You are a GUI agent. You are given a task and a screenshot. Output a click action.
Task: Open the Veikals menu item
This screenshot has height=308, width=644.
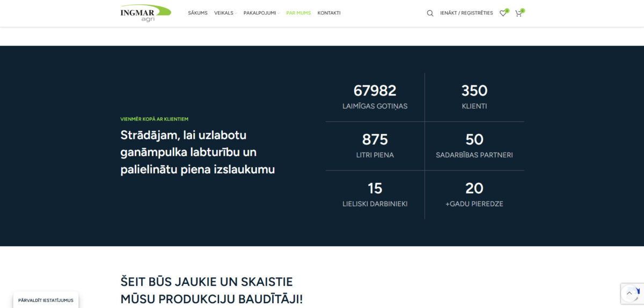(224, 13)
